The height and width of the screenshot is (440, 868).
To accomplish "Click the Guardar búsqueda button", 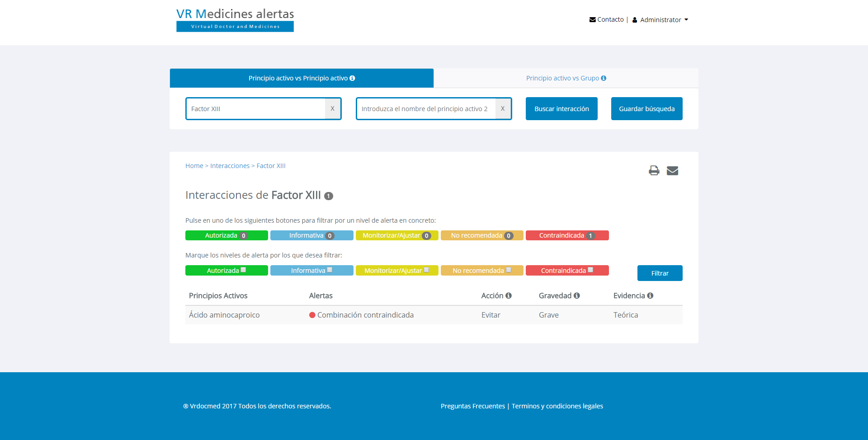I will 646,108.
